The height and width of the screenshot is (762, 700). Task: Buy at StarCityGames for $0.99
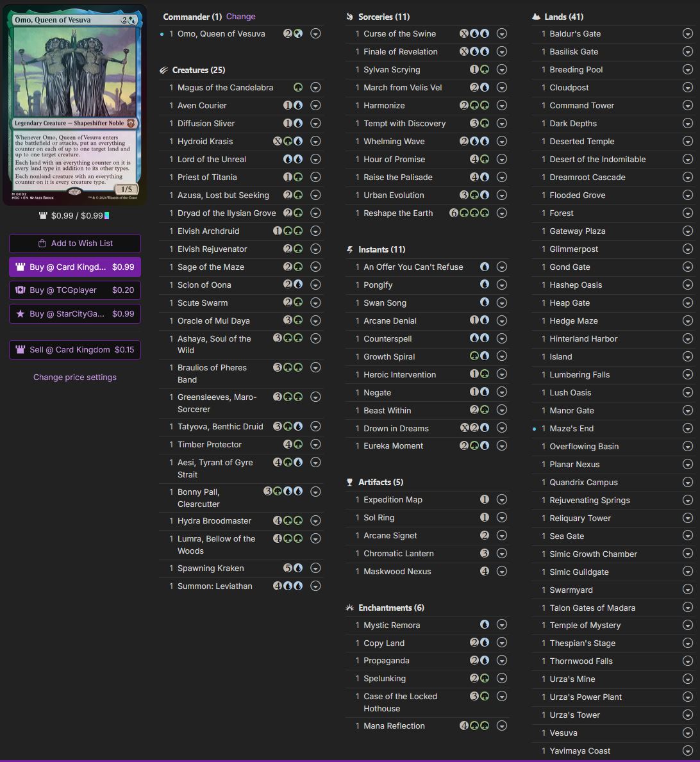(x=75, y=313)
